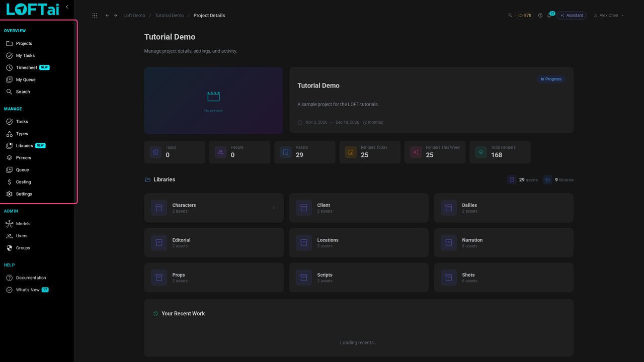Open Loft Demo breadcrumb link
644x362 pixels.
click(x=134, y=16)
